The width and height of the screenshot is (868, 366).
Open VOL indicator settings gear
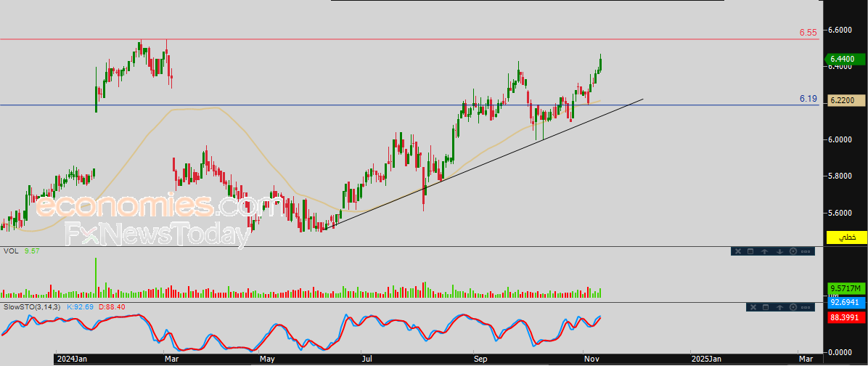793,251
